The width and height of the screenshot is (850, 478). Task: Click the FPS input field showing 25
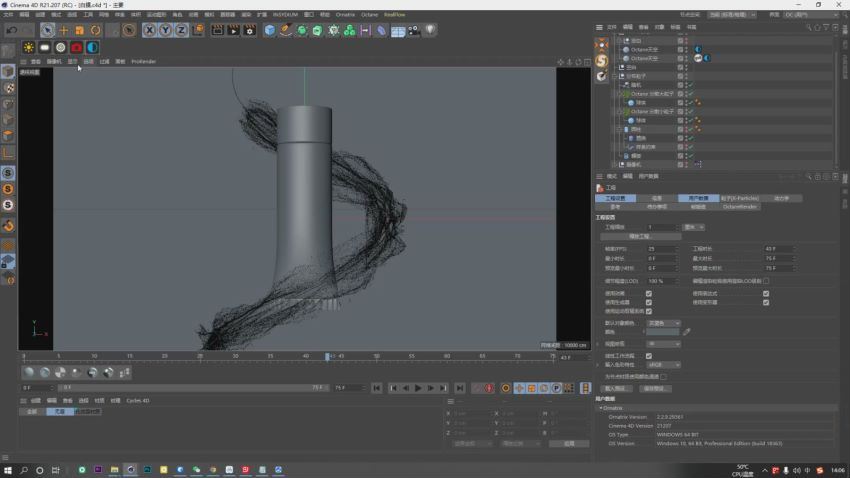pyautogui.click(x=661, y=249)
